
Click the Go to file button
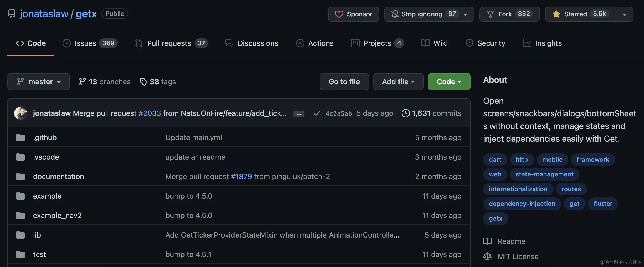[x=344, y=82]
